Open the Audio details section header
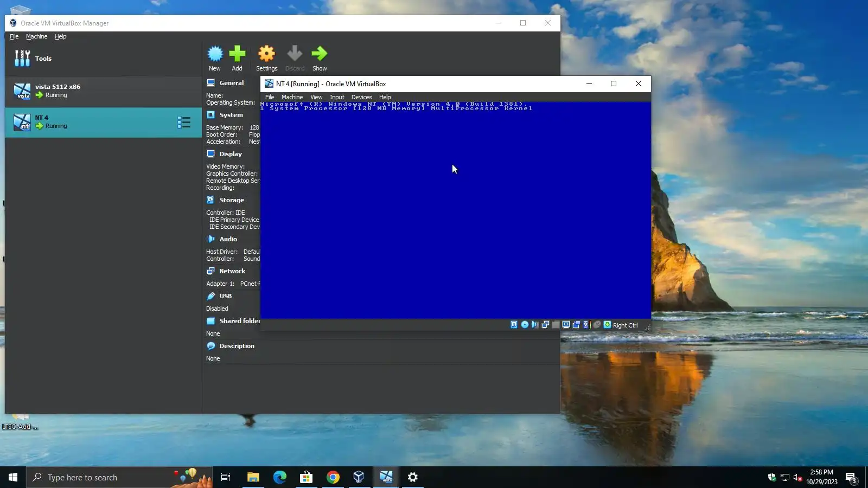The image size is (868, 488). pyautogui.click(x=228, y=239)
